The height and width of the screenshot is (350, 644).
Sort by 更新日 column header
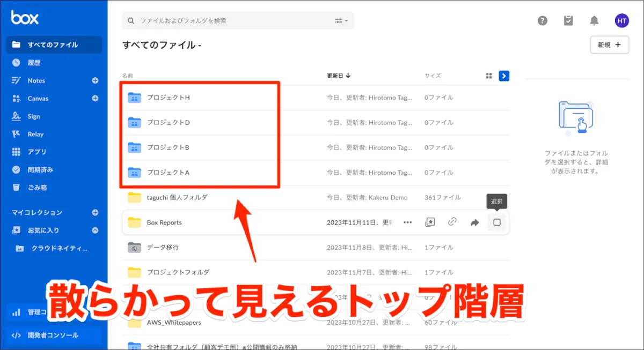[338, 76]
